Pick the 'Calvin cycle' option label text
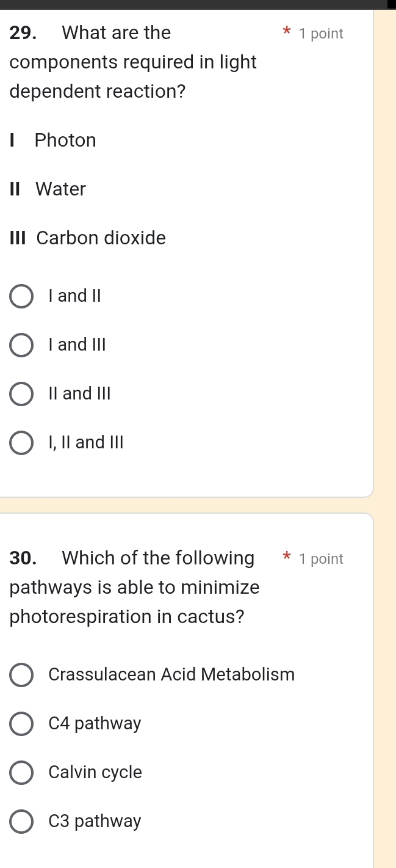The width and height of the screenshot is (396, 868). tap(95, 772)
